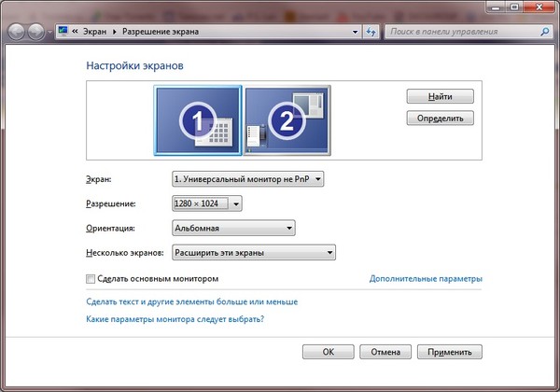The image size is (560, 392).
Task: Click the search magnifier icon
Action: tap(545, 32)
